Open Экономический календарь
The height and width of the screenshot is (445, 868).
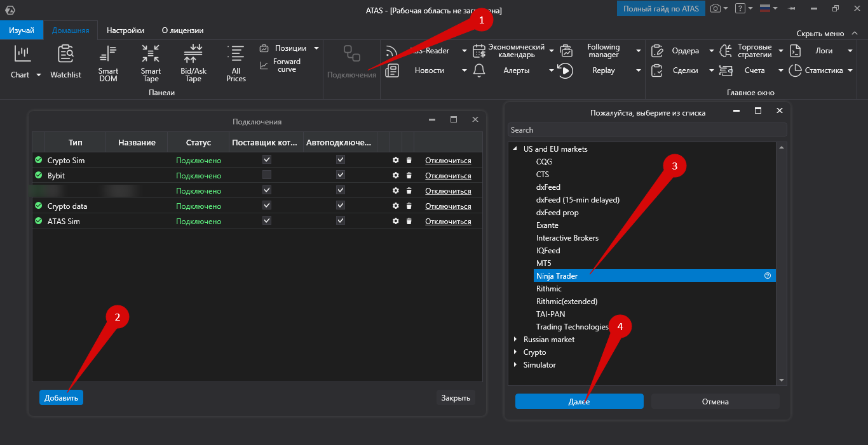(508, 51)
